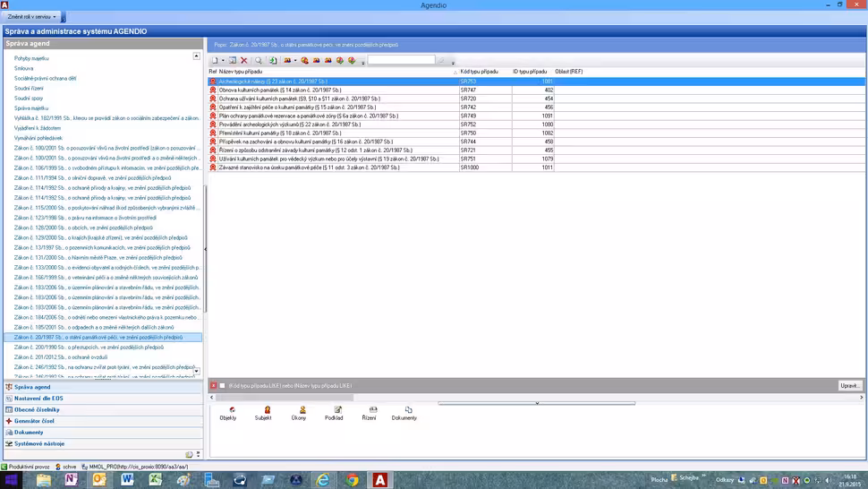
Task: Click the Upravit... button
Action: click(x=849, y=385)
